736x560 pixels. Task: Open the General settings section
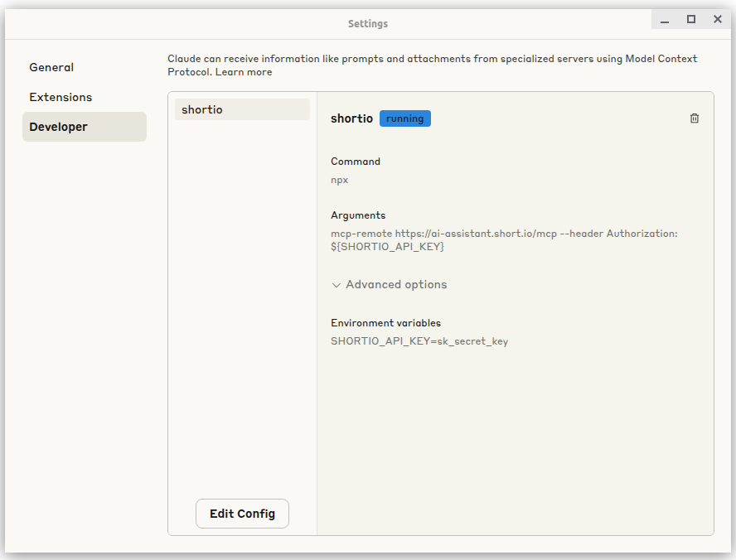(x=51, y=67)
